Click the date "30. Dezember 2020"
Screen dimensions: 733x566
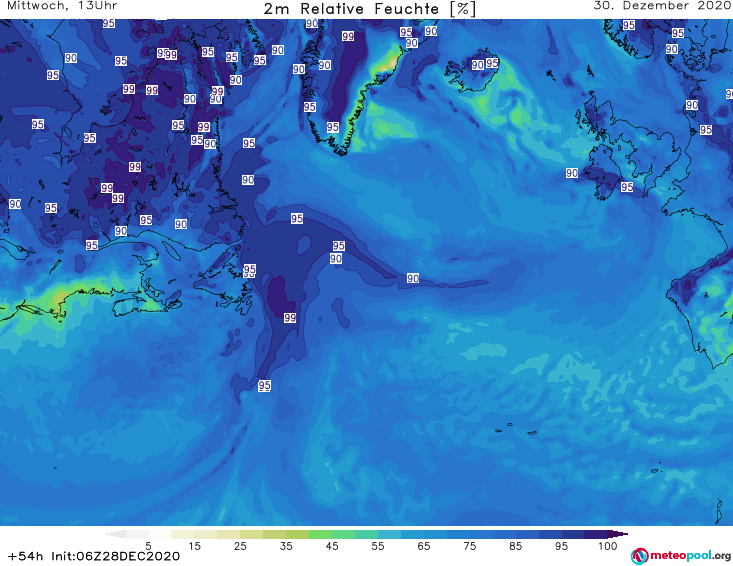click(x=662, y=6)
